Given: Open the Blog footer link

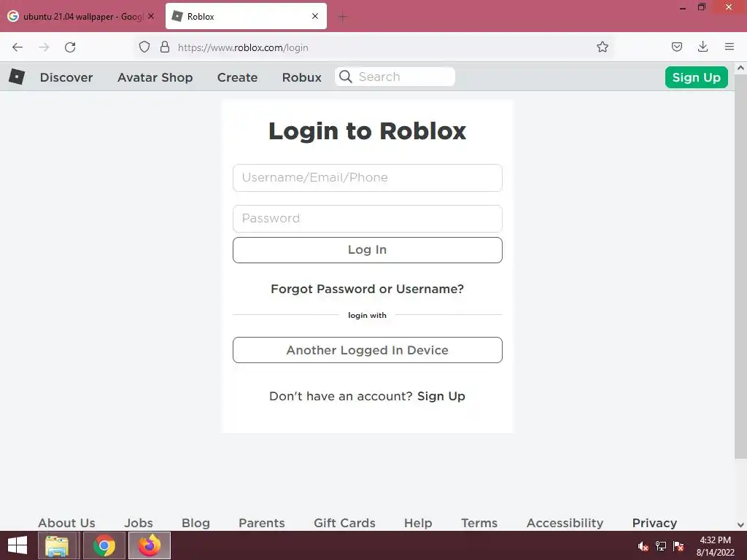Looking at the screenshot, I should click(x=196, y=523).
